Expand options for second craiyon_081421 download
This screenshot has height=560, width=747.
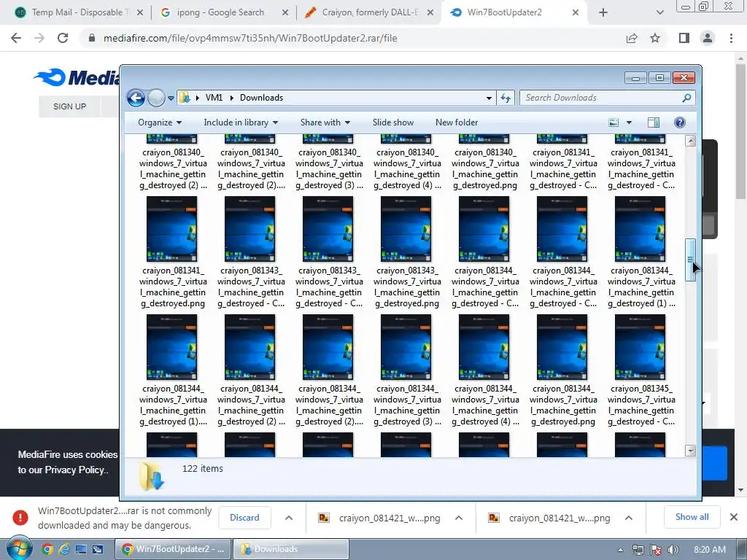tap(628, 518)
